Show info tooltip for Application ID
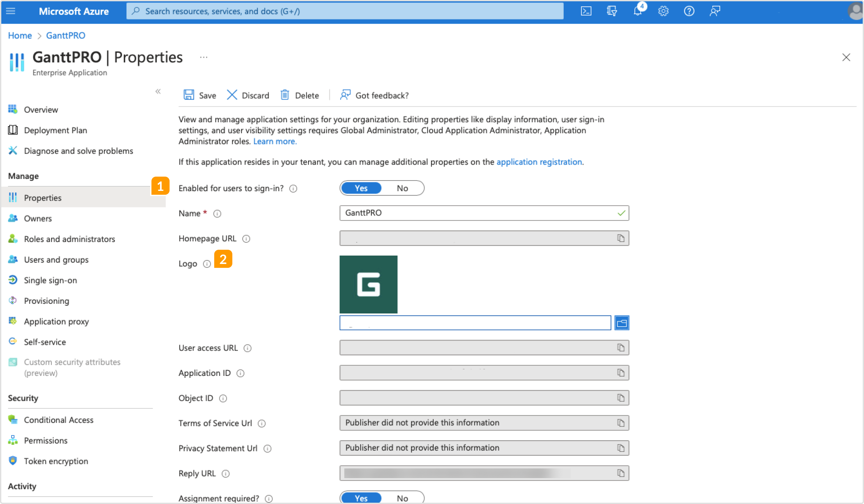Image resolution: width=864 pixels, height=504 pixels. (241, 373)
